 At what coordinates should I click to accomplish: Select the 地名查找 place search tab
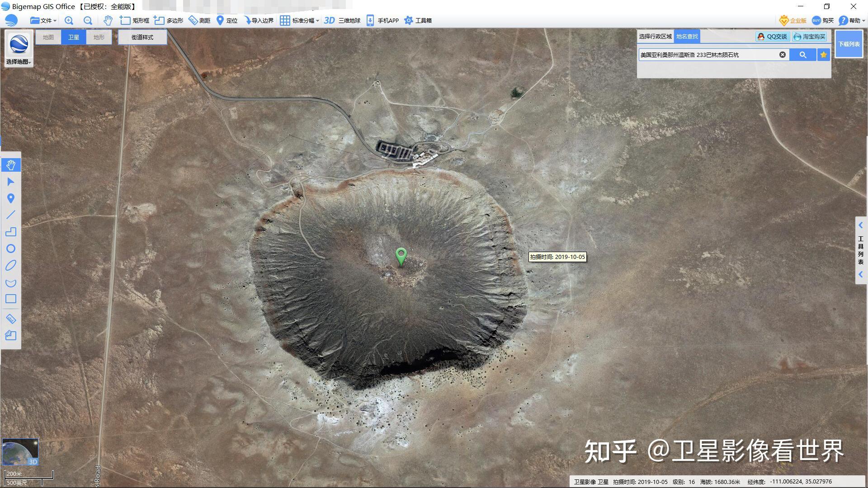pyautogui.click(x=687, y=37)
